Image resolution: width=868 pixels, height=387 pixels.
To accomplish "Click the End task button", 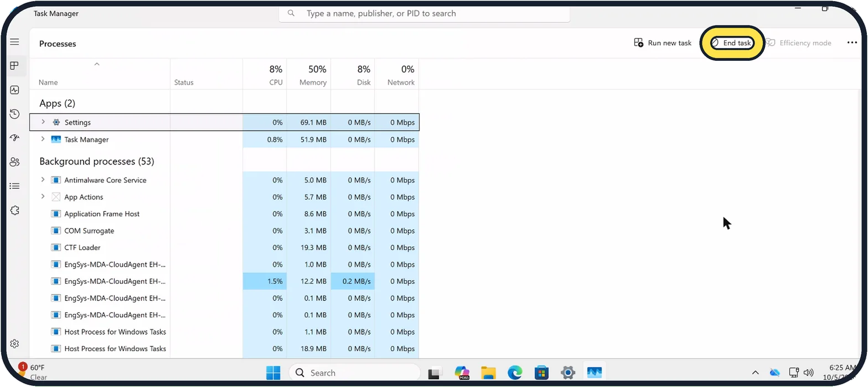I will 732,43.
